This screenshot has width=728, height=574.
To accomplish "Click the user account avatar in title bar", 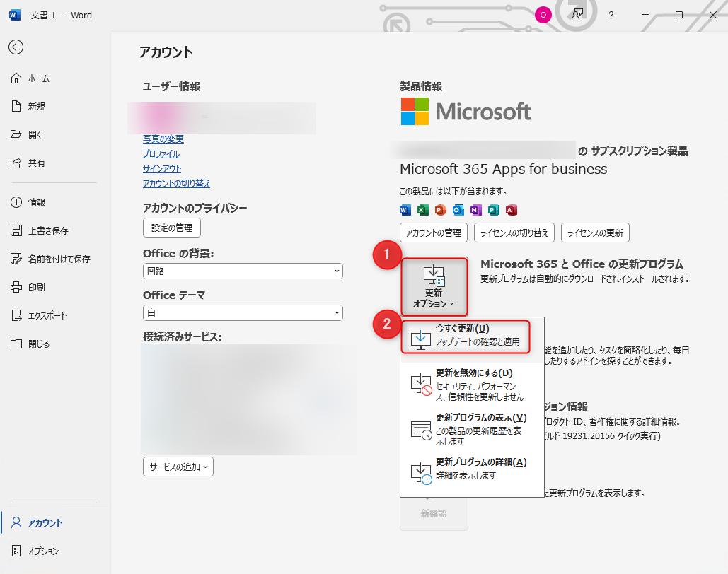I will coord(543,15).
